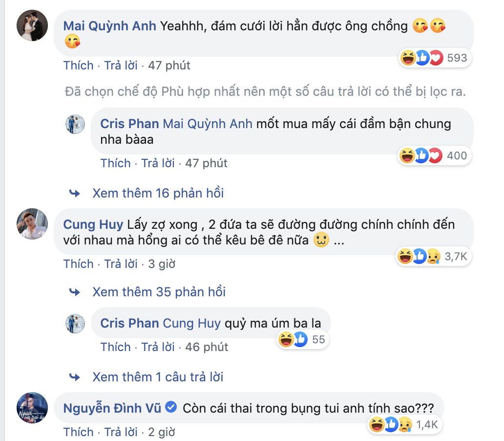This screenshot has width=504, height=441.
Task: Reply to Cung Huy's comment via Trả lời
Action: [x=121, y=264]
